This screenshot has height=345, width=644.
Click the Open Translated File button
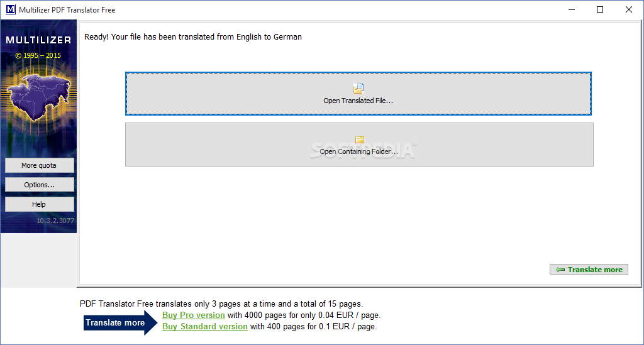coord(358,94)
